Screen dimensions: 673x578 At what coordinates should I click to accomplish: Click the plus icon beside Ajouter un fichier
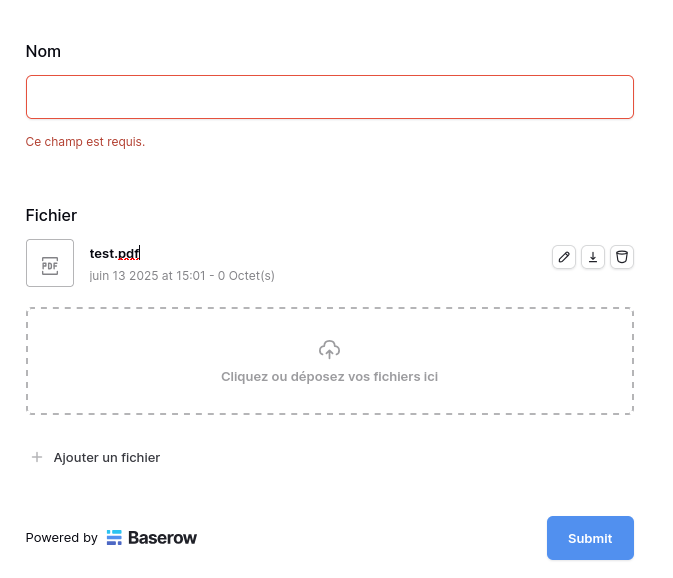[x=37, y=457]
